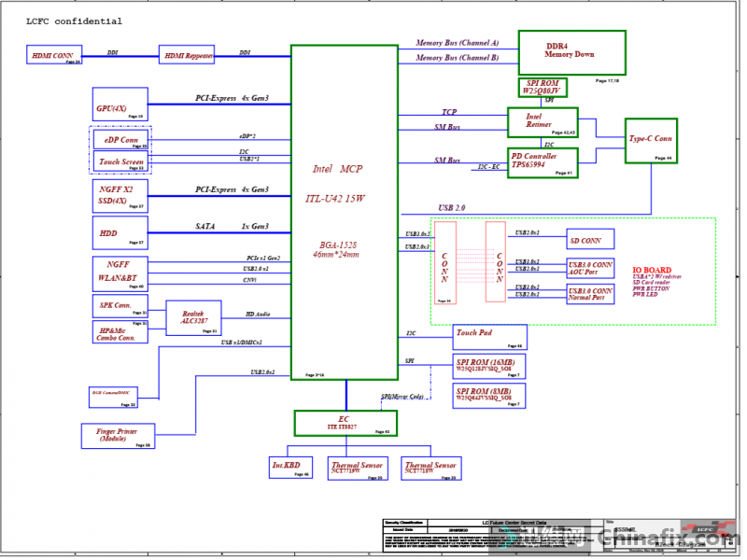This screenshot has height=560, width=747.
Task: Select the "Memory Bus (Channel B)" label
Action: (457, 58)
